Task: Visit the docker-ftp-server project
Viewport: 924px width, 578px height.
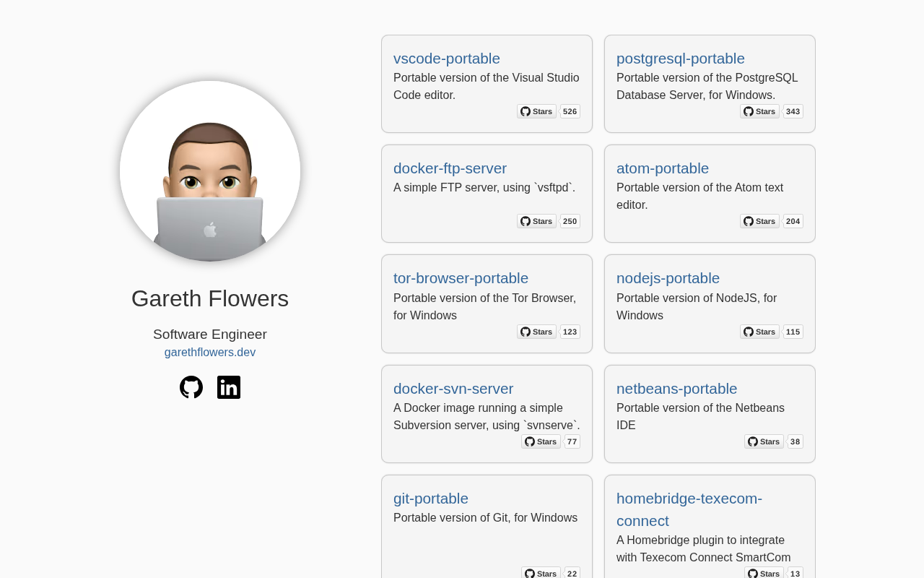Action: pyautogui.click(x=450, y=168)
